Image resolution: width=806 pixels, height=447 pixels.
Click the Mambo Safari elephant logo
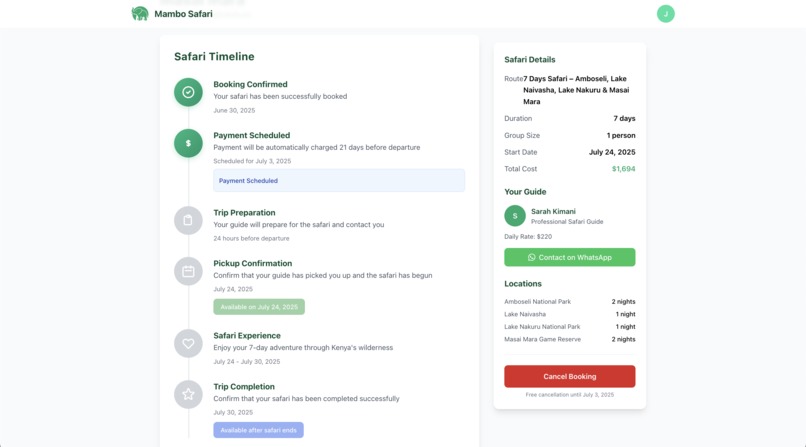(x=140, y=13)
